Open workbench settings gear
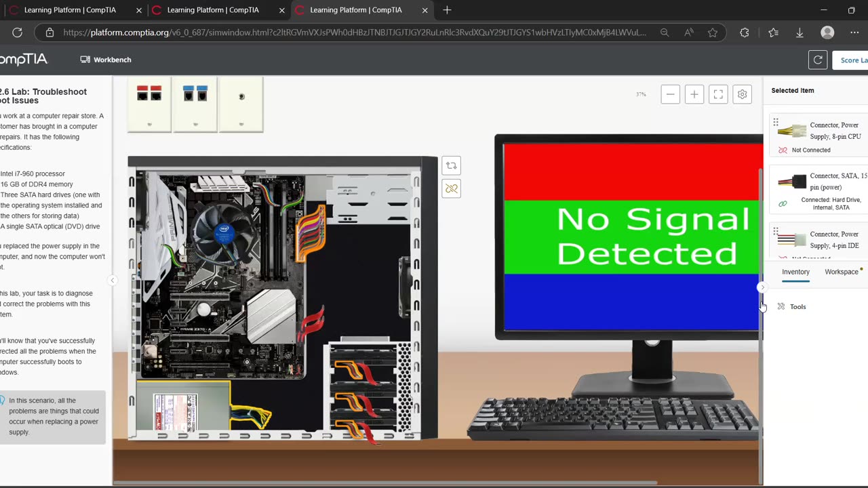Viewport: 868px width, 488px height. click(742, 94)
